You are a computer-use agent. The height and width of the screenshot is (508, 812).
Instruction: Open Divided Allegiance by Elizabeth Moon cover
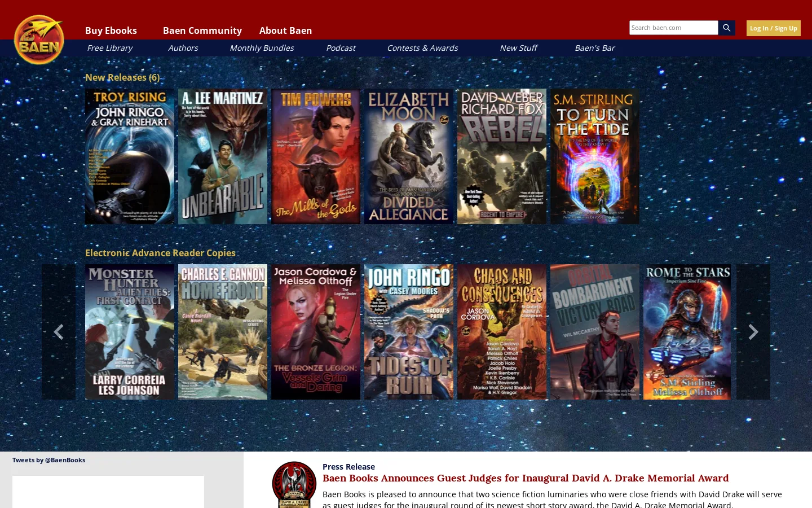[x=409, y=156]
